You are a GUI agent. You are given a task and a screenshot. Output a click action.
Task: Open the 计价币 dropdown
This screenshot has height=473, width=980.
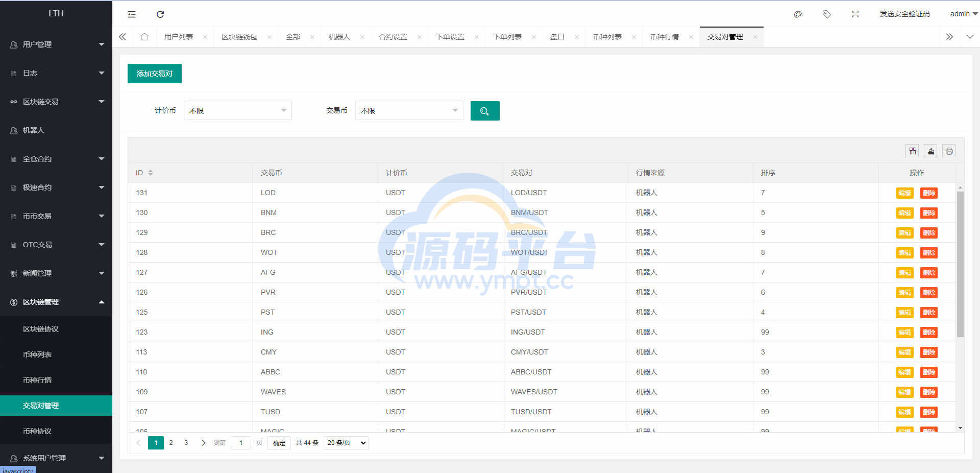[238, 110]
